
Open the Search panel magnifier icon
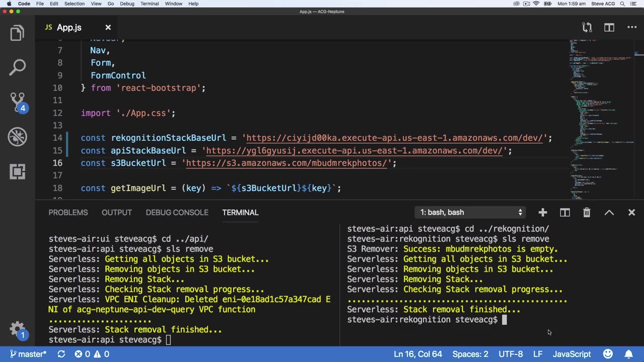tap(17, 67)
